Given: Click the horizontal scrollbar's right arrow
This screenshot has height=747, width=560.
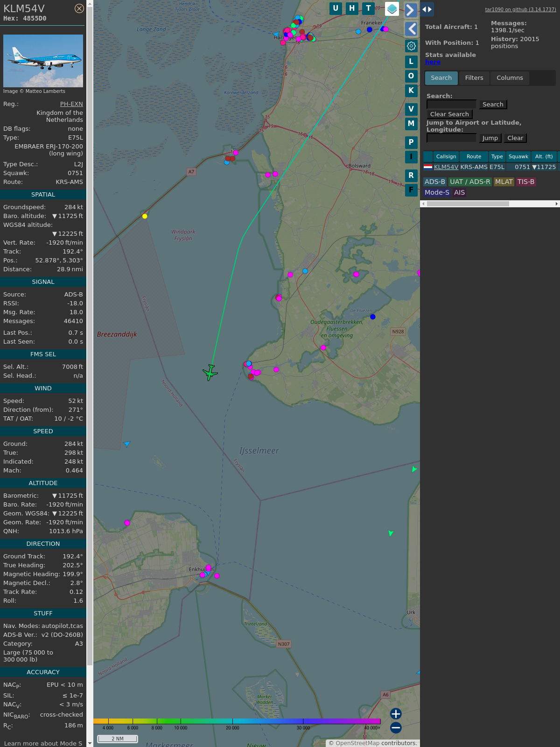Looking at the screenshot, I should tap(557, 204).
